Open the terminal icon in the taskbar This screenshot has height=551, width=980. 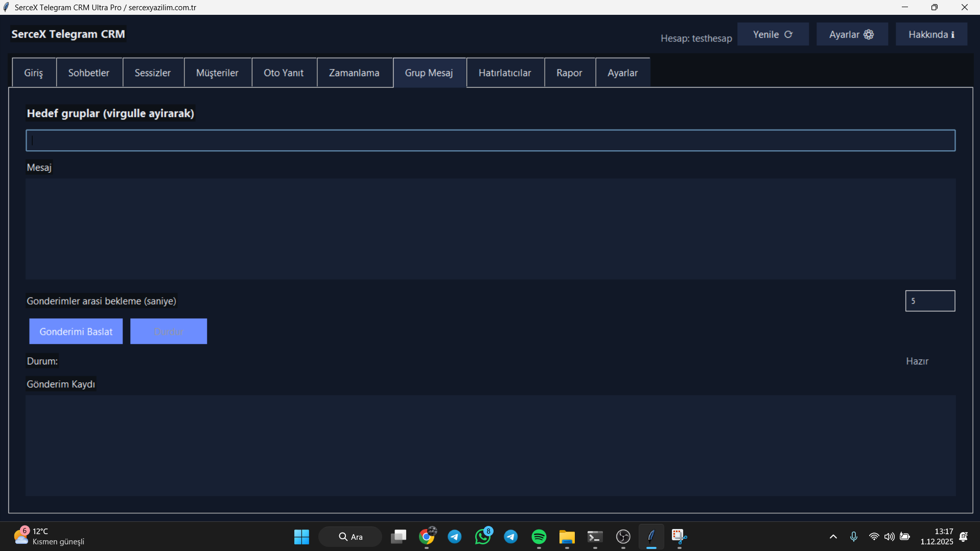pyautogui.click(x=595, y=536)
